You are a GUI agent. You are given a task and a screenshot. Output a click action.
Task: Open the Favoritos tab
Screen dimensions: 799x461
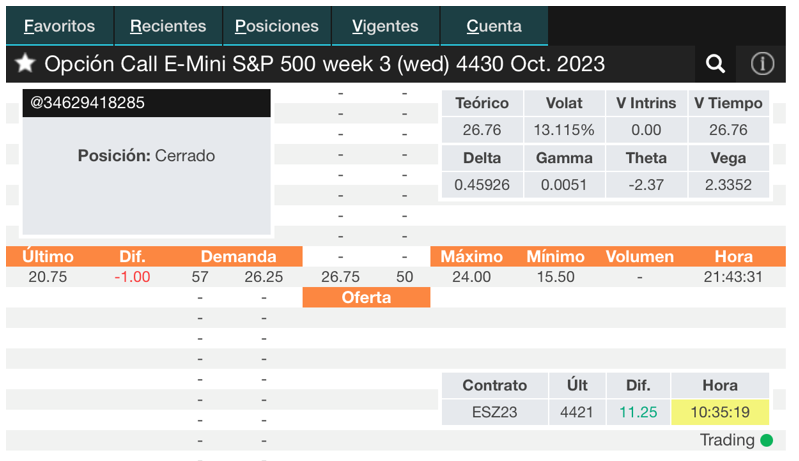(x=60, y=26)
